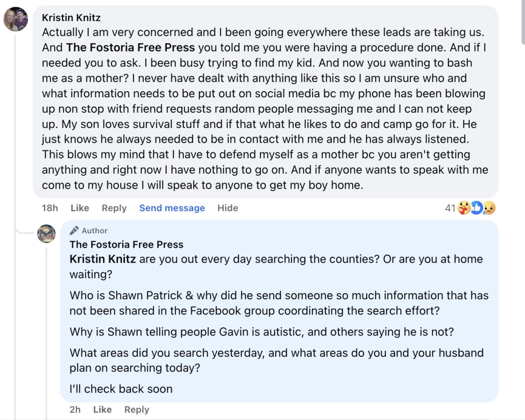Screen dimensions: 525x420
Task: Reply to Kristin Knitz's comment
Action: (114, 208)
